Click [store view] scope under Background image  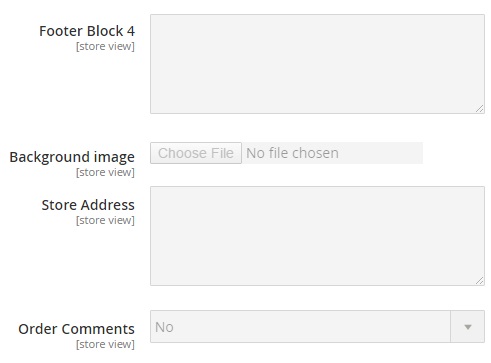tap(105, 172)
